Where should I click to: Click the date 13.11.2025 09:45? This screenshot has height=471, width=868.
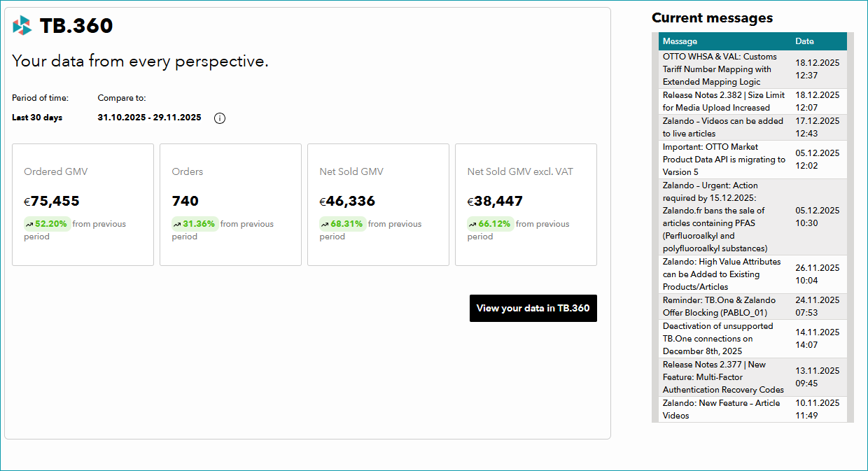817,377
